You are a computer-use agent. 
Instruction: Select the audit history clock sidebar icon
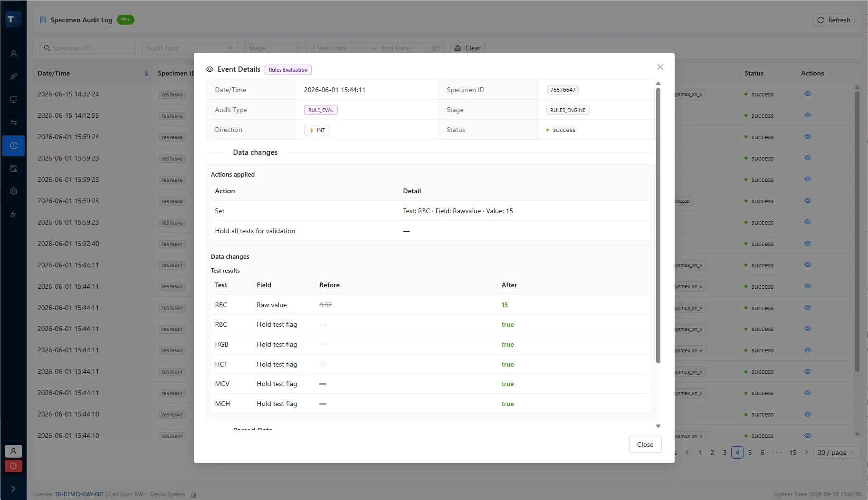pos(13,146)
